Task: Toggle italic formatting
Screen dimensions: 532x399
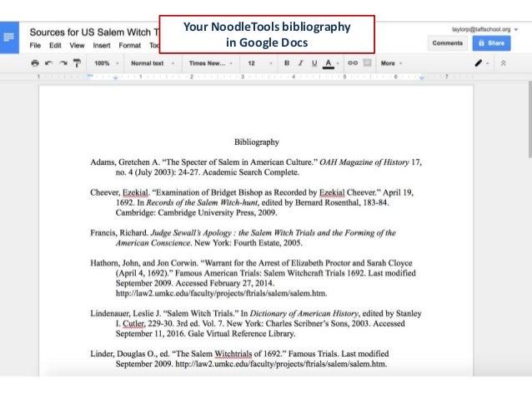Action: click(300, 62)
